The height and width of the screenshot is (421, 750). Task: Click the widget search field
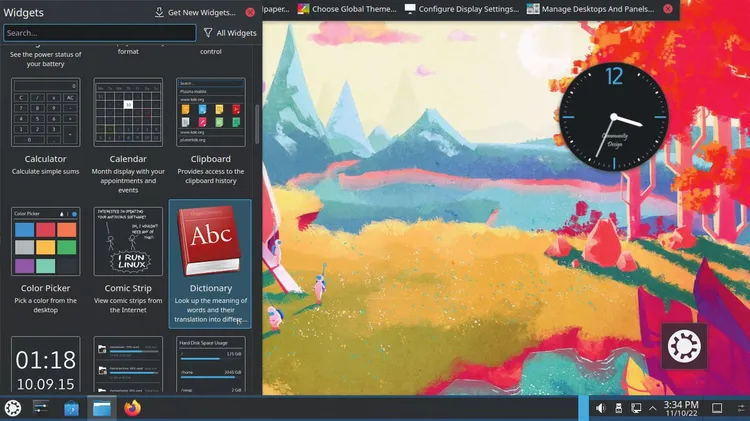click(99, 33)
